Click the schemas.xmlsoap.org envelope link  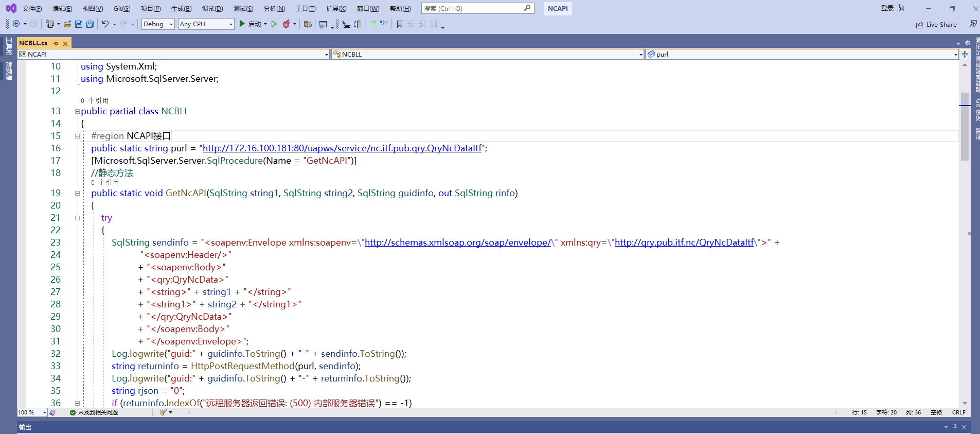tap(458, 242)
